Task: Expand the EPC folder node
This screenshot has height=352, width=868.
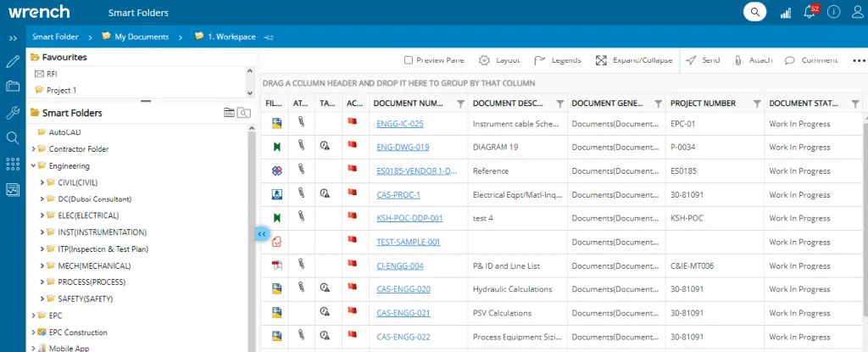Action: tap(34, 316)
